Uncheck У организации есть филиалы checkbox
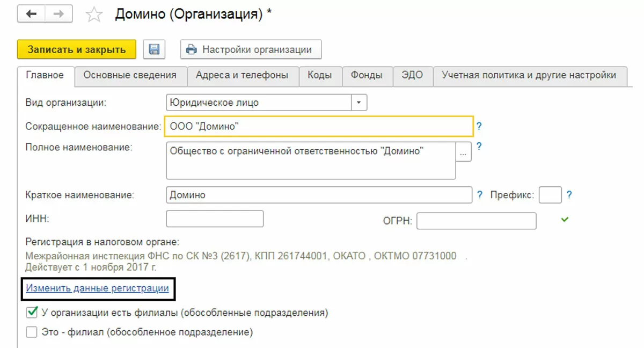644x348 pixels. (32, 312)
